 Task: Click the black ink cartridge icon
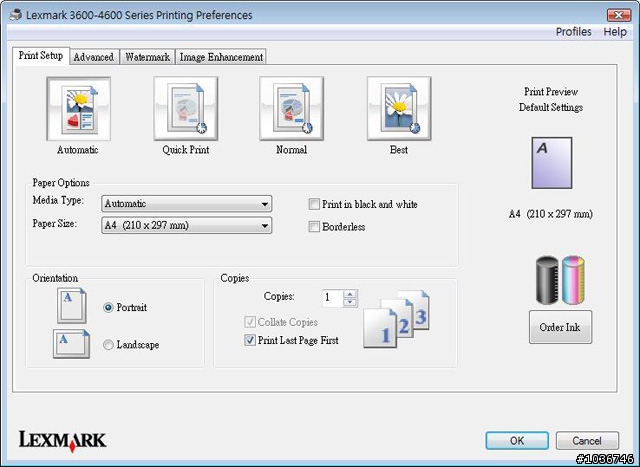[547, 280]
